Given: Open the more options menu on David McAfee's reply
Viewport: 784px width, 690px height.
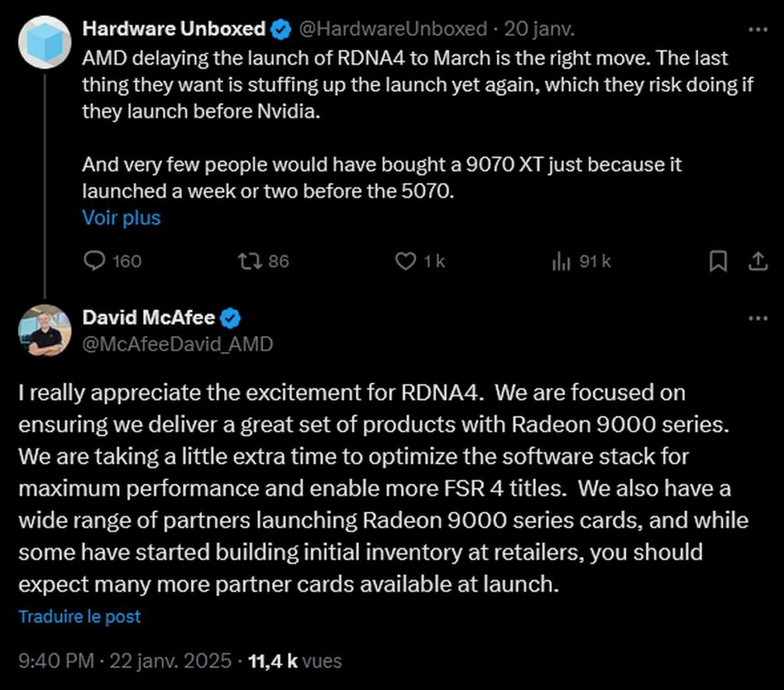Looking at the screenshot, I should [x=757, y=317].
